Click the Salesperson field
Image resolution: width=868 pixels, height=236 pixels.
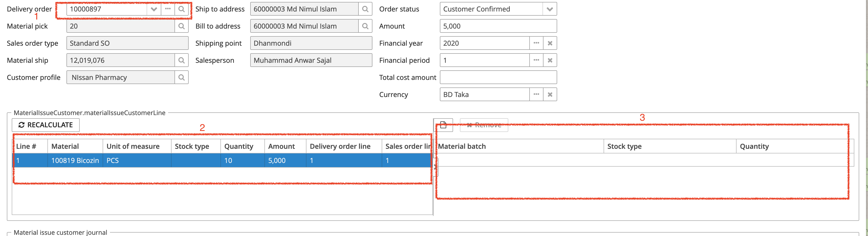311,60
